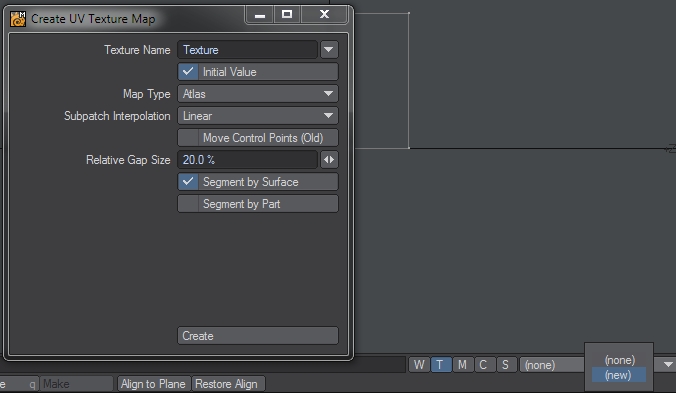Click the Create button

click(x=258, y=335)
